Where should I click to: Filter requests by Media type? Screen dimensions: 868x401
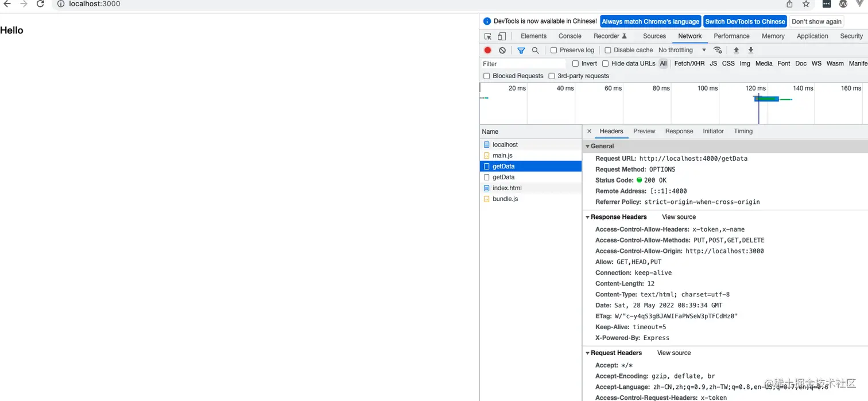click(764, 64)
